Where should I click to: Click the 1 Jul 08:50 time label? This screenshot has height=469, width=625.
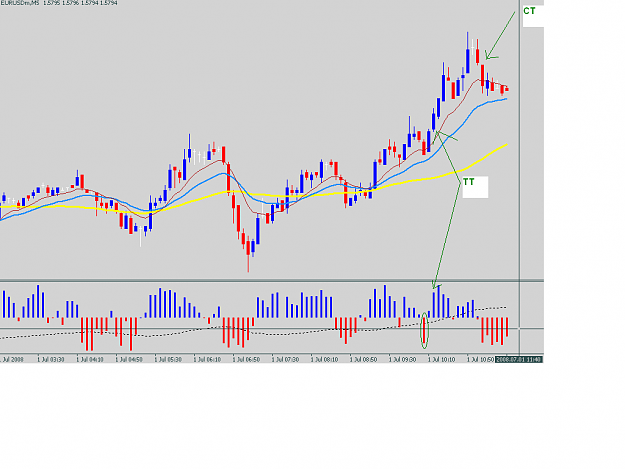tap(363, 359)
